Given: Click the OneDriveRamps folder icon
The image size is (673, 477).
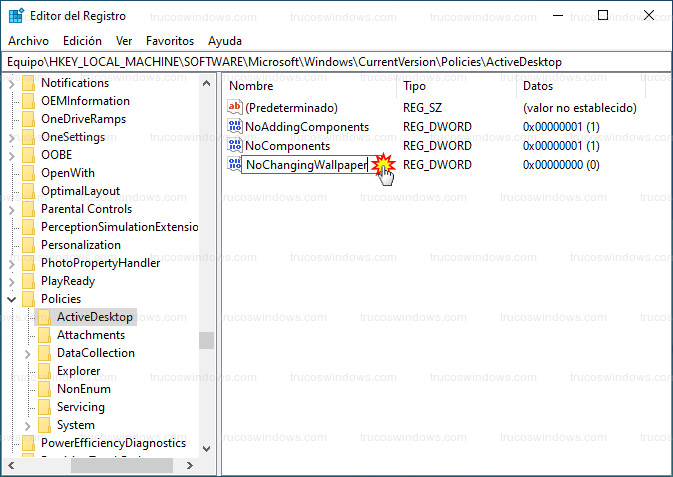Looking at the screenshot, I should [28, 119].
